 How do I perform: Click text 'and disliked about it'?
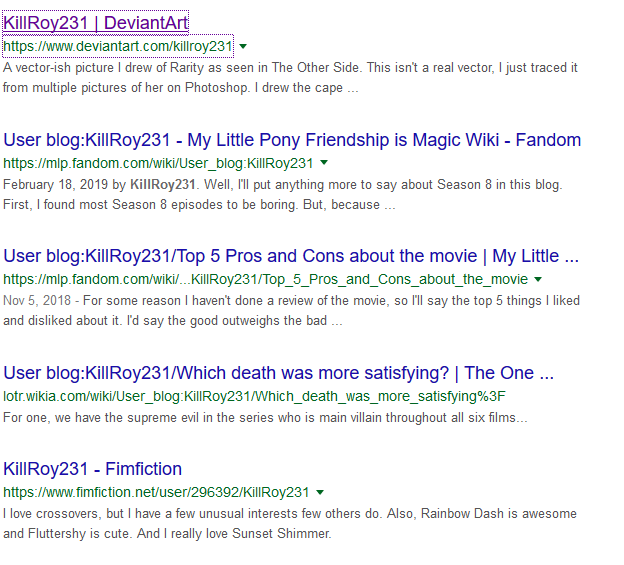click(63, 321)
